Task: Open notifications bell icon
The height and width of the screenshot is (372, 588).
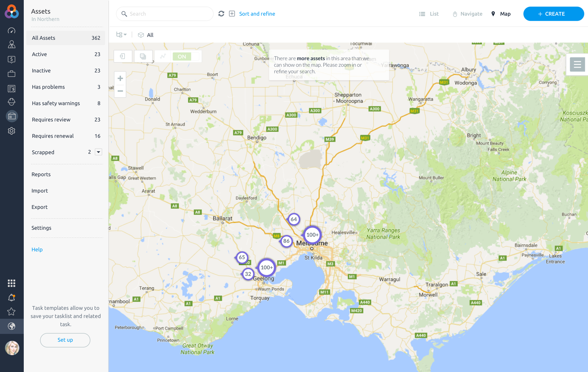Action: (x=11, y=298)
